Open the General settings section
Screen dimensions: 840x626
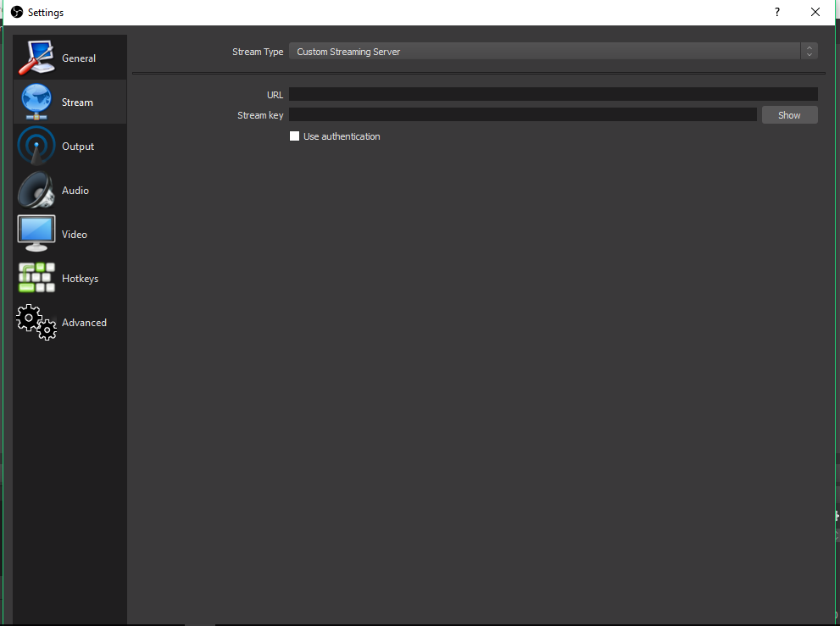[70, 57]
